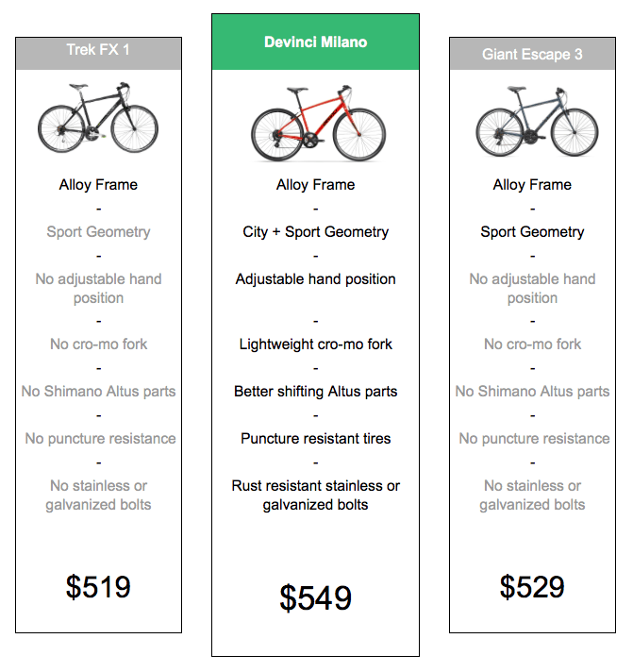Click the $529 price
Viewport: 633px width, 672px height.
pyautogui.click(x=532, y=587)
